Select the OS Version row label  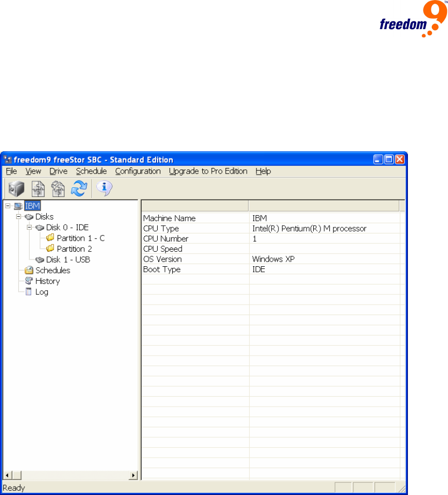tap(162, 259)
